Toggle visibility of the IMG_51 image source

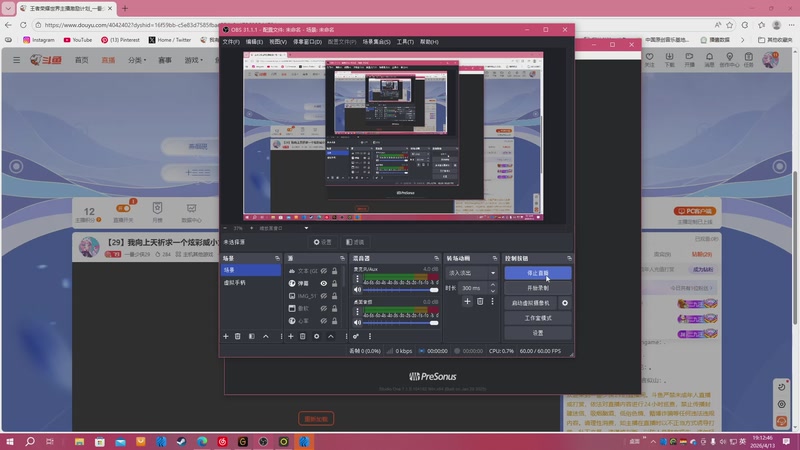click(x=323, y=296)
